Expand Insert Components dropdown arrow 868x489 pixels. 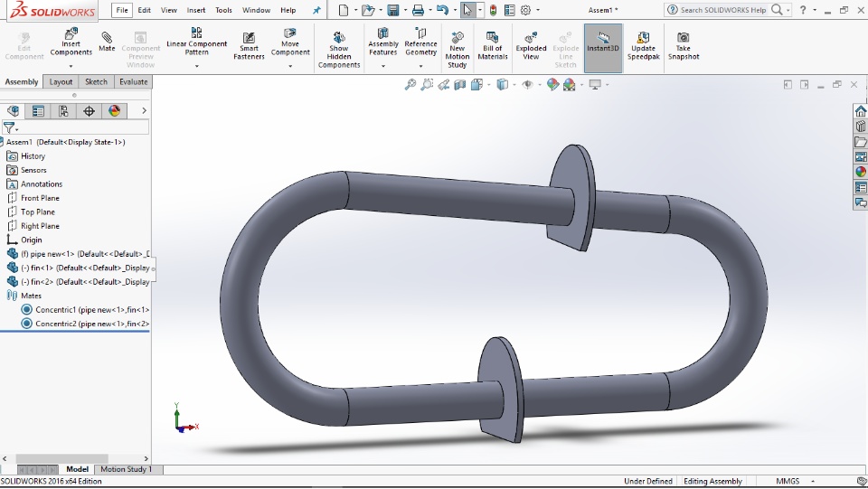coord(71,66)
